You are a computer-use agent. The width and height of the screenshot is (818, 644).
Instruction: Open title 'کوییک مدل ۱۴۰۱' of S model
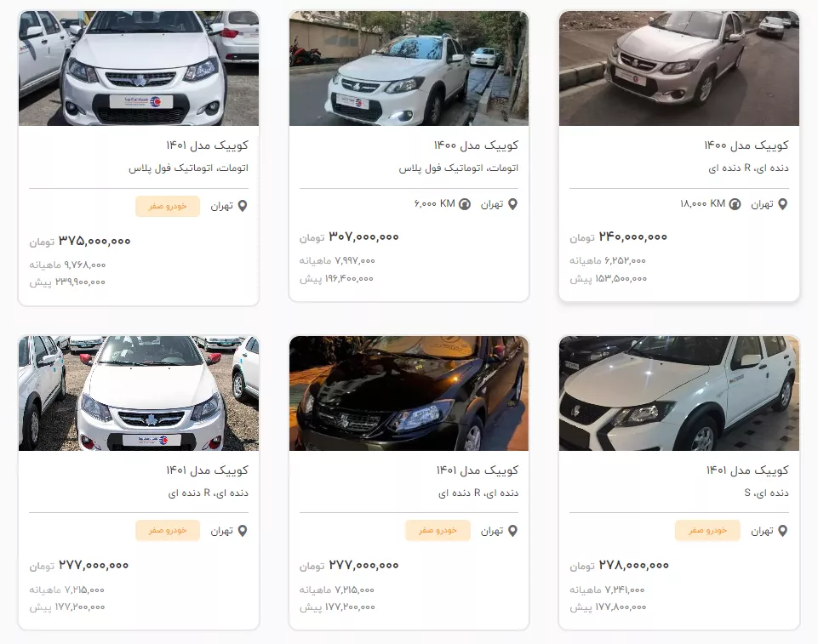(747, 470)
